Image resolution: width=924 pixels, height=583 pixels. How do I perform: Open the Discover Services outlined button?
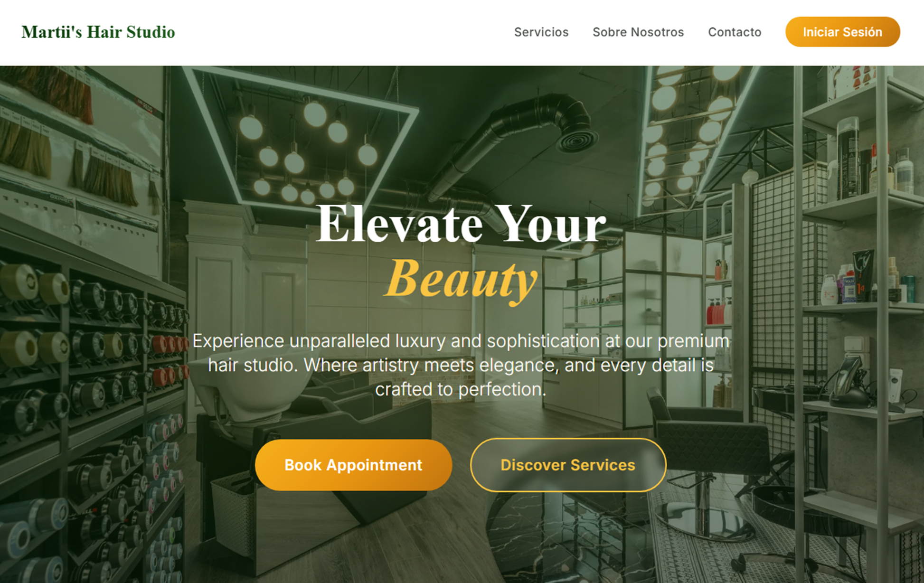tap(568, 465)
